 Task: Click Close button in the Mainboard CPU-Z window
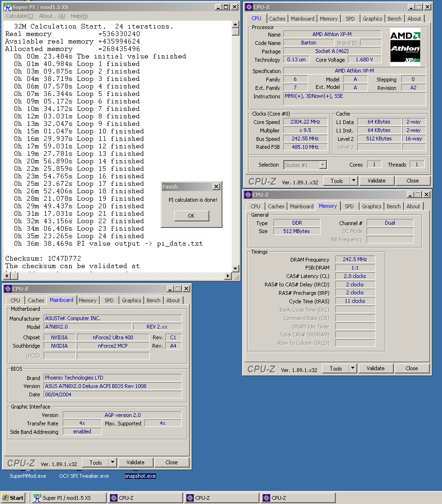[x=171, y=462]
